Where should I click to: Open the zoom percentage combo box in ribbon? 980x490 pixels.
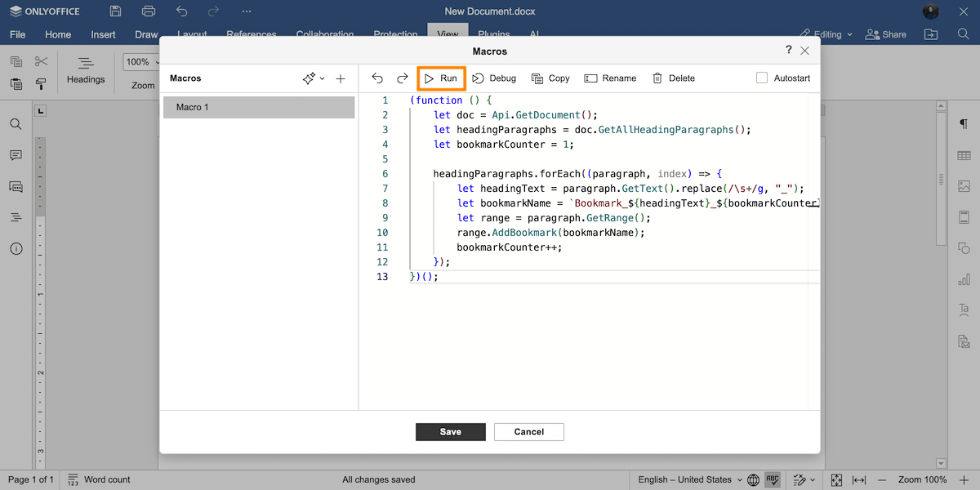pyautogui.click(x=140, y=62)
